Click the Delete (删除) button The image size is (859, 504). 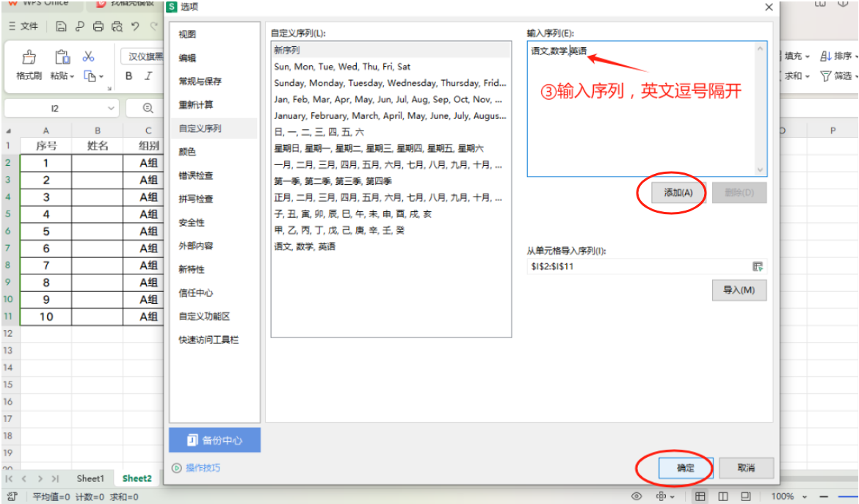point(739,193)
